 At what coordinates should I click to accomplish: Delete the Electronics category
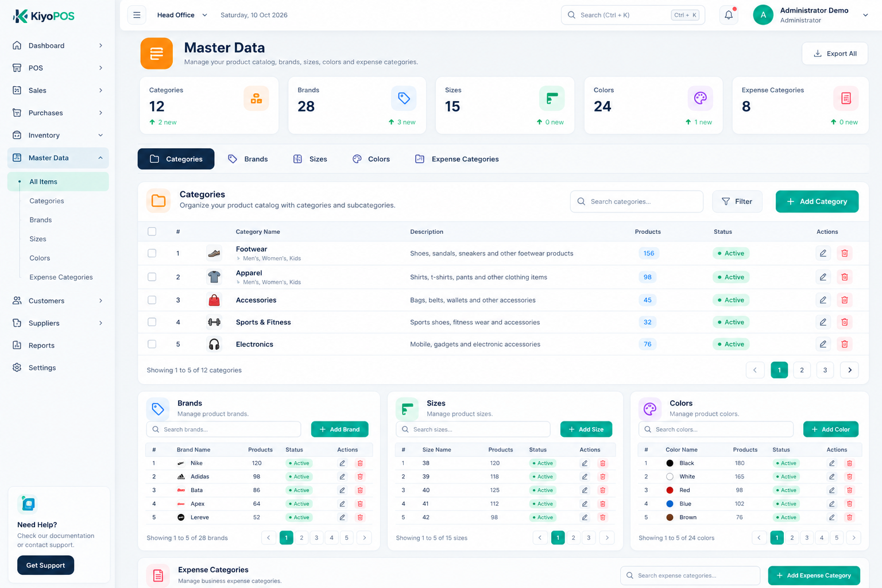845,344
